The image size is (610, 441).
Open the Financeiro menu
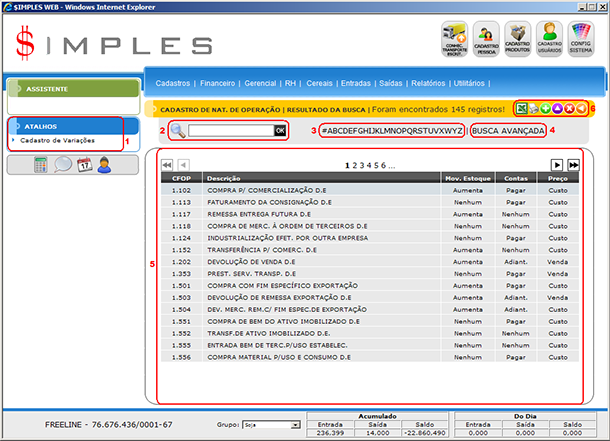coord(217,84)
